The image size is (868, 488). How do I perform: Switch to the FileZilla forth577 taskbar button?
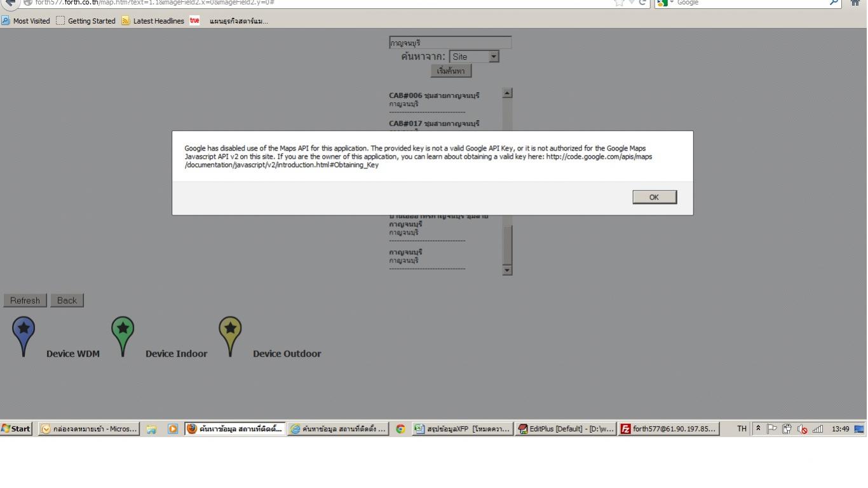[669, 429]
